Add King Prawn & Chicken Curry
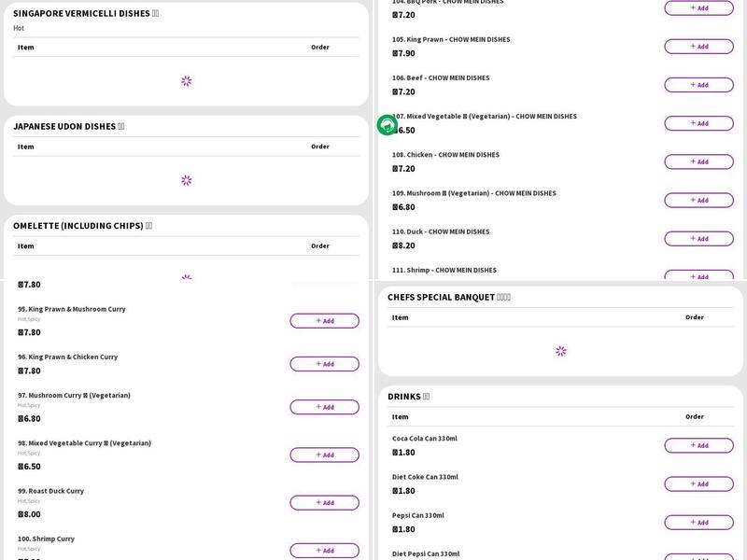This screenshot has height=560, width=747. point(324,364)
